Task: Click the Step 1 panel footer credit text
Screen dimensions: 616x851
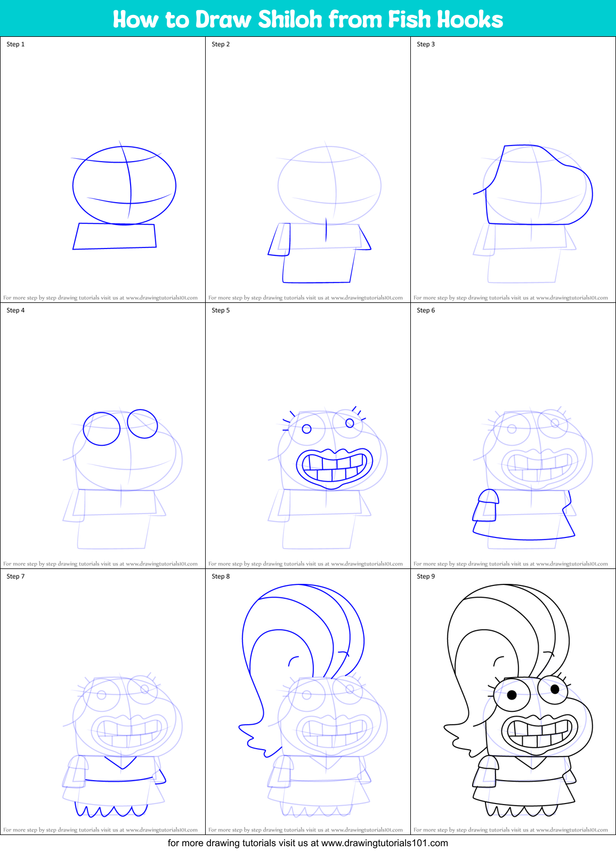Action: 100,298
